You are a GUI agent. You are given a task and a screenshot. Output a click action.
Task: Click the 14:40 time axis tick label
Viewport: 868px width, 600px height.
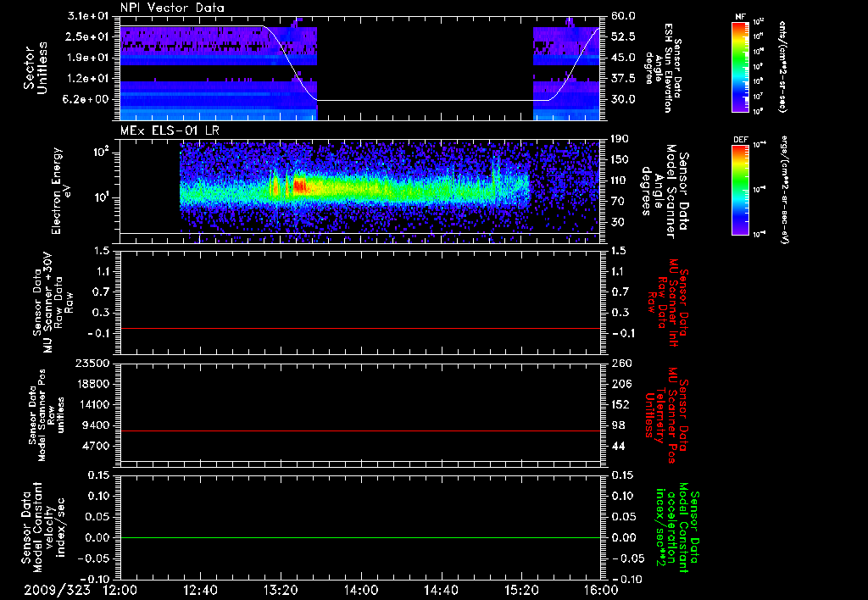click(x=440, y=589)
